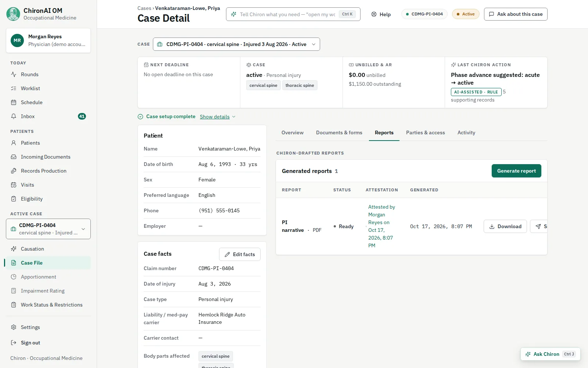Expand the Active Case CDMG-PI-0404 sidebar dropdown
This screenshot has height=368, width=588.
(48, 229)
